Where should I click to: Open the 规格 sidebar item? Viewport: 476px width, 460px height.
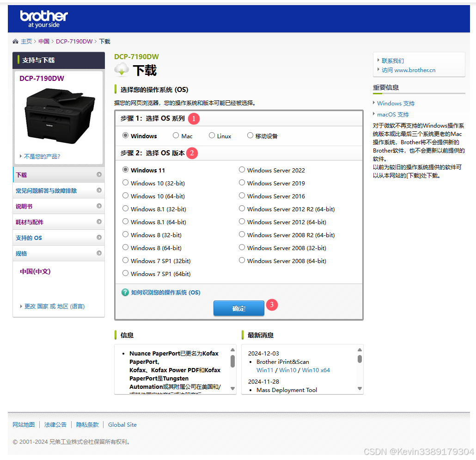(59, 253)
